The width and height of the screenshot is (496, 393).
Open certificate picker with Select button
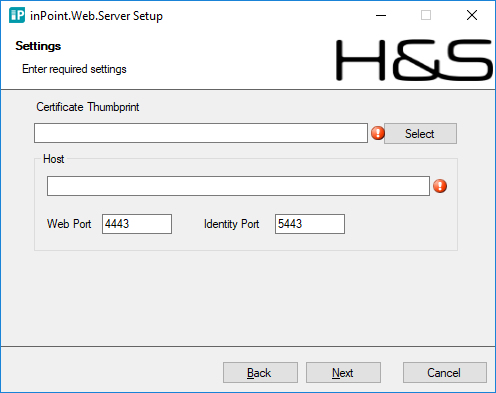420,134
